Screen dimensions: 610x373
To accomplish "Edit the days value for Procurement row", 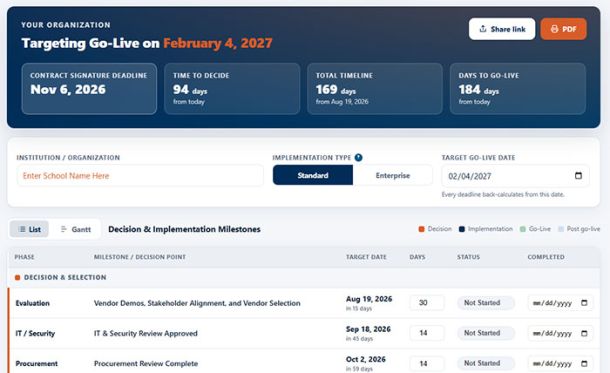I will [426, 363].
